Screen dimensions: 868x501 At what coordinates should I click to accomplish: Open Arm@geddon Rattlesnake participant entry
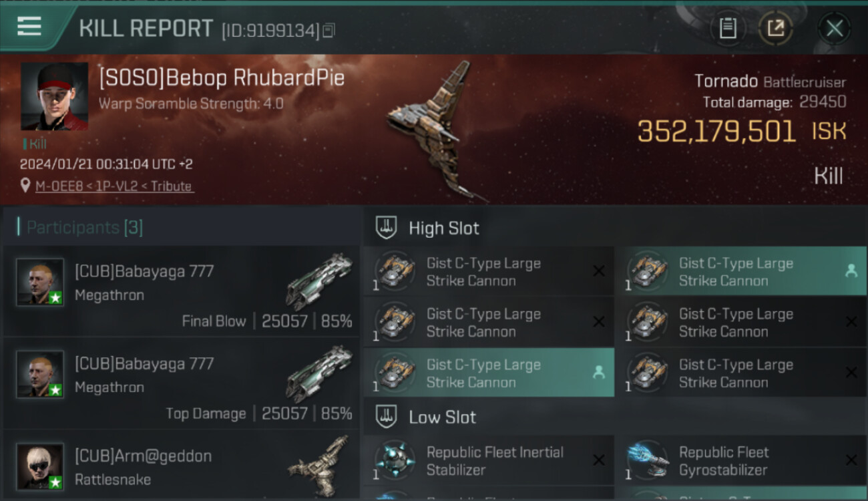tap(181, 466)
